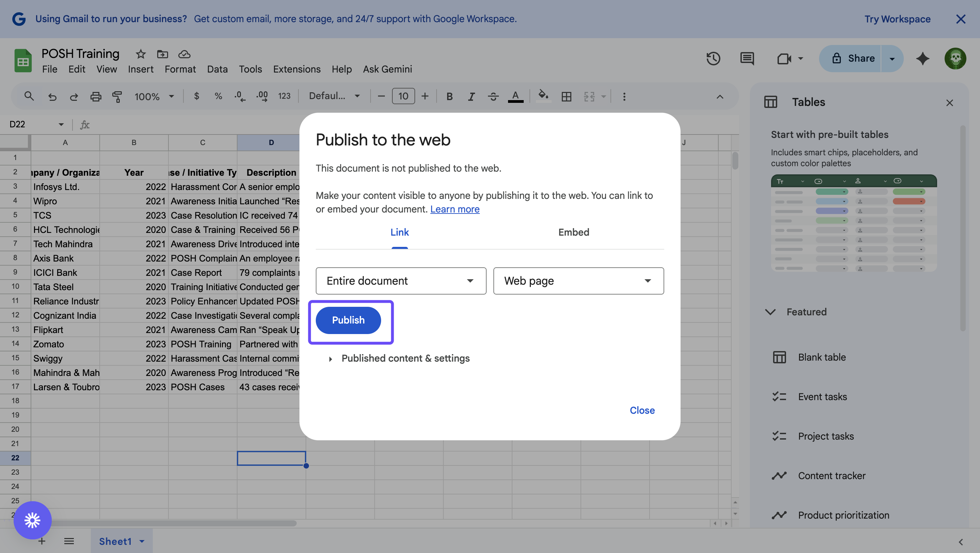Toggle italic formatting

pos(471,96)
